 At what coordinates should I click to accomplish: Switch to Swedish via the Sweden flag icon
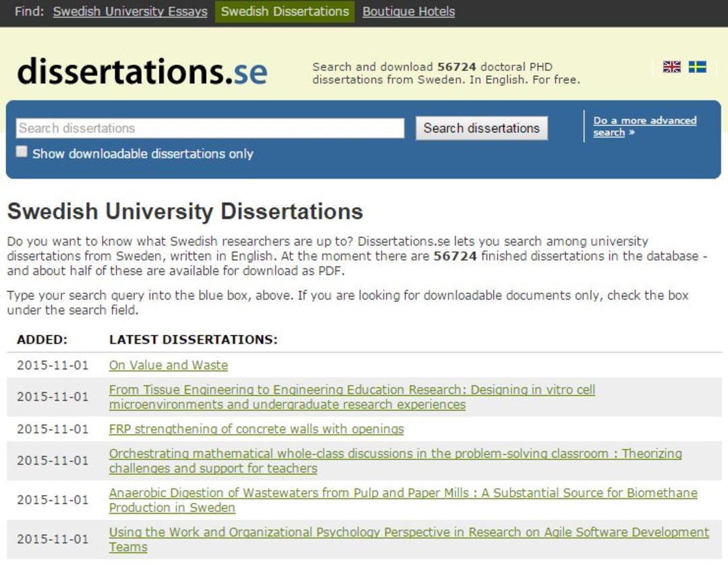pos(698,67)
